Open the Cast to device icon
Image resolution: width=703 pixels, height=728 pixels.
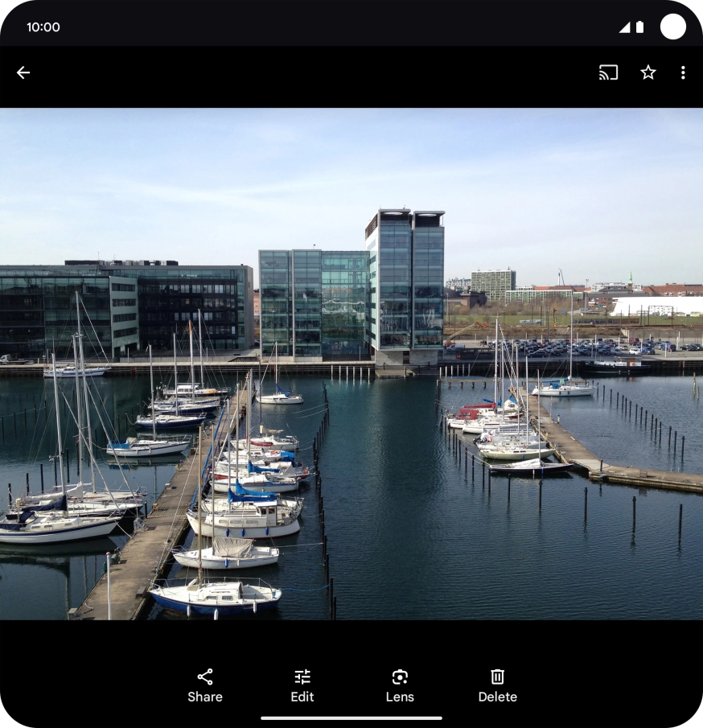coord(609,72)
